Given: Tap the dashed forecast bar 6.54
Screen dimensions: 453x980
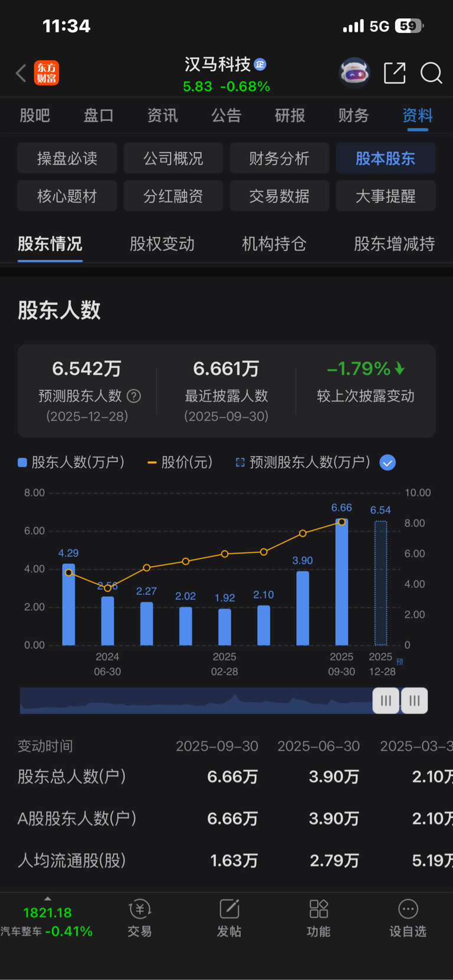Looking at the screenshot, I should pos(381,583).
